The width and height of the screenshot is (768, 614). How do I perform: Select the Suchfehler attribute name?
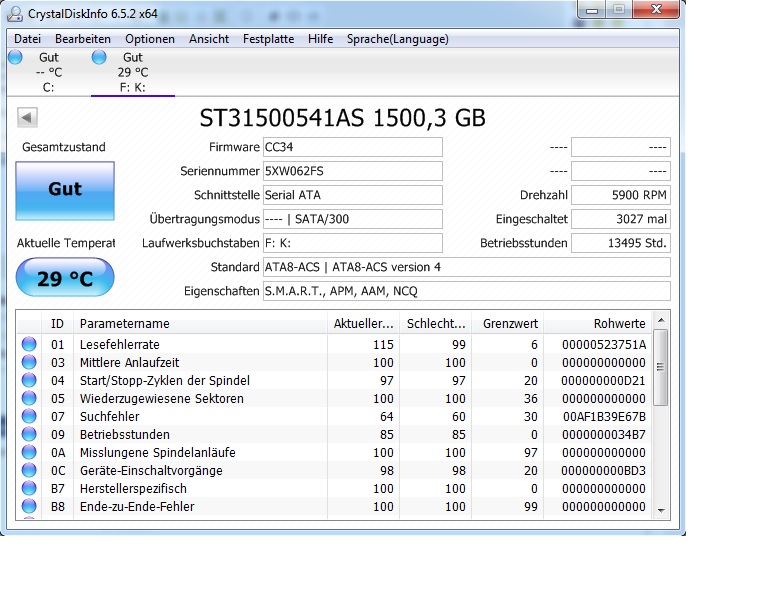[x=110, y=417]
